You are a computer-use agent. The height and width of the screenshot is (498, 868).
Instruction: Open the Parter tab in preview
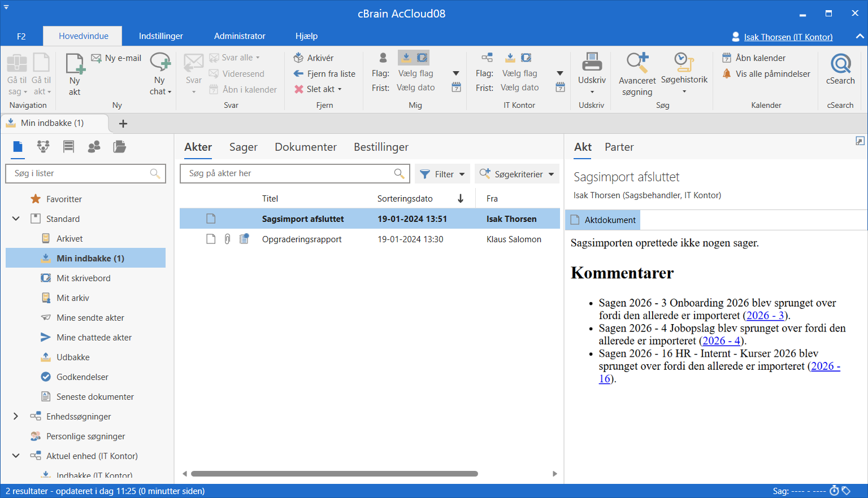click(x=619, y=147)
